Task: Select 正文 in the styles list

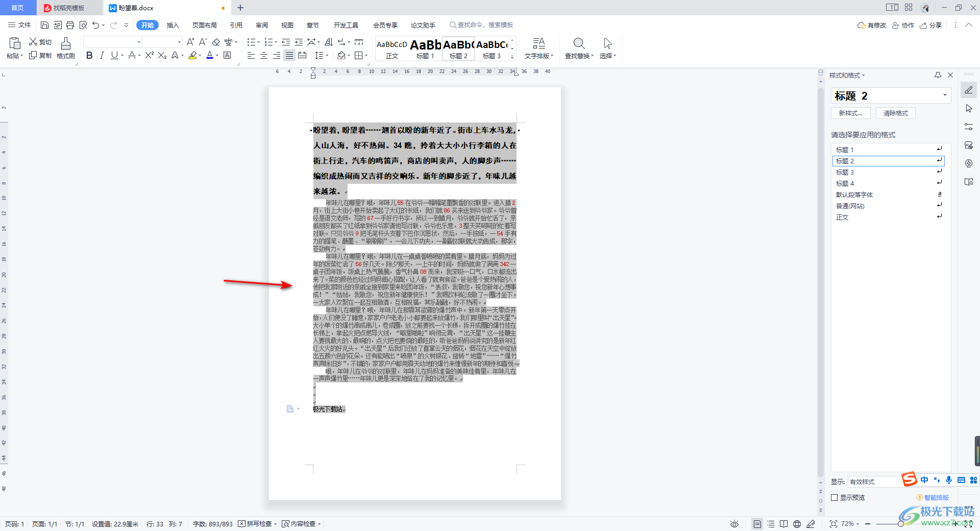Action: 888,217
